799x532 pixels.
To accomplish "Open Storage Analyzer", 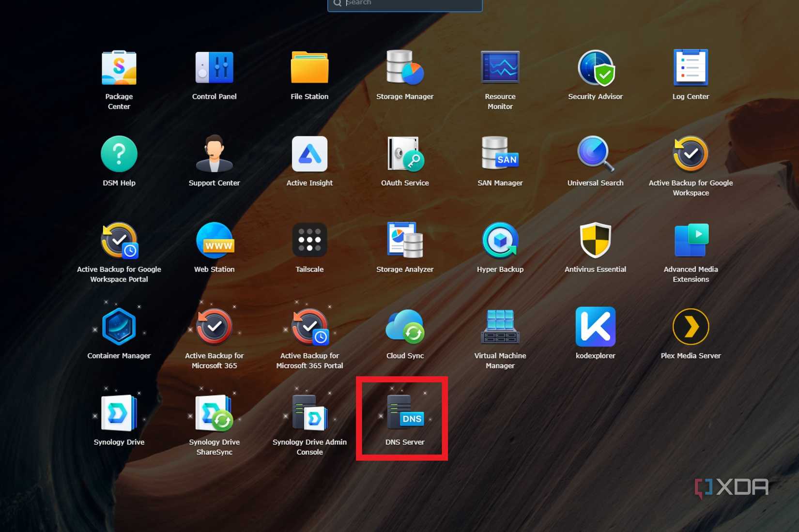I will coord(405,241).
